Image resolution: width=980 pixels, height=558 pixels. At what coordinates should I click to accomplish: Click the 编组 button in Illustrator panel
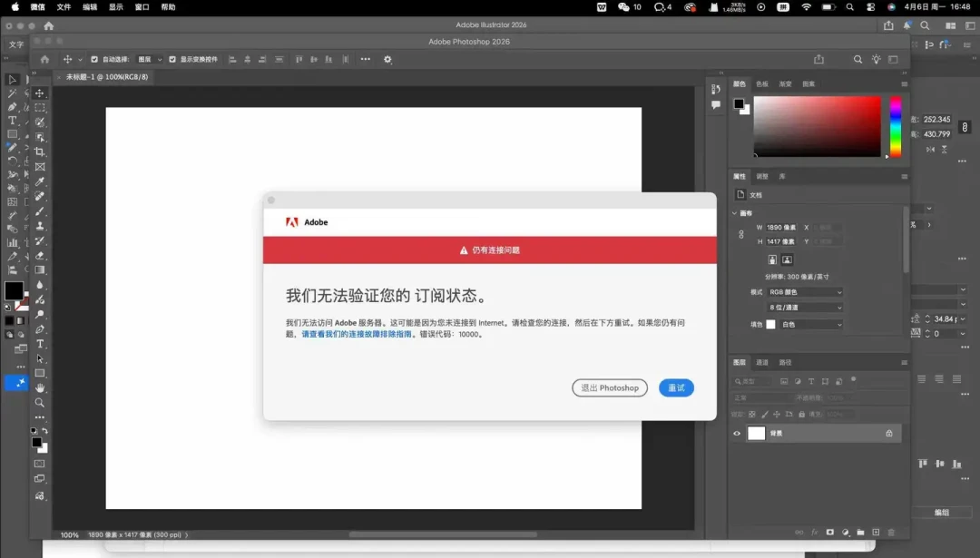pyautogui.click(x=942, y=513)
